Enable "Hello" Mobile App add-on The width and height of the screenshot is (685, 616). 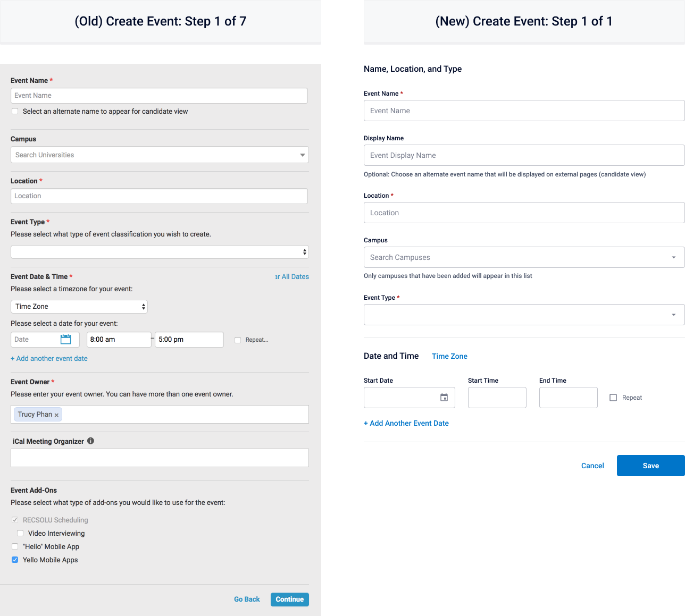click(x=15, y=546)
